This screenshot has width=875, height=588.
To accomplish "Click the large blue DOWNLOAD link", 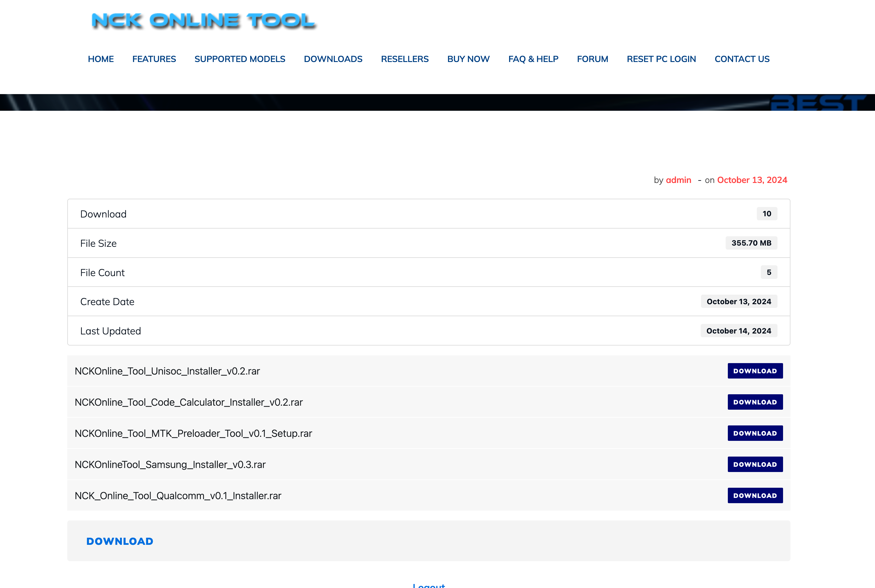I will point(120,541).
